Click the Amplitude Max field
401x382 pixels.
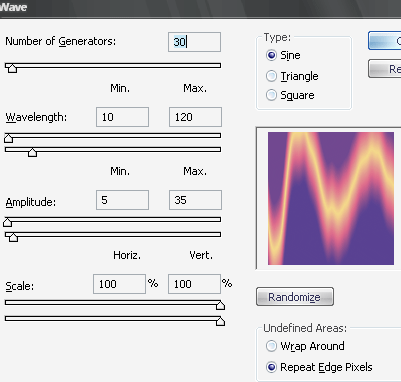click(195, 200)
